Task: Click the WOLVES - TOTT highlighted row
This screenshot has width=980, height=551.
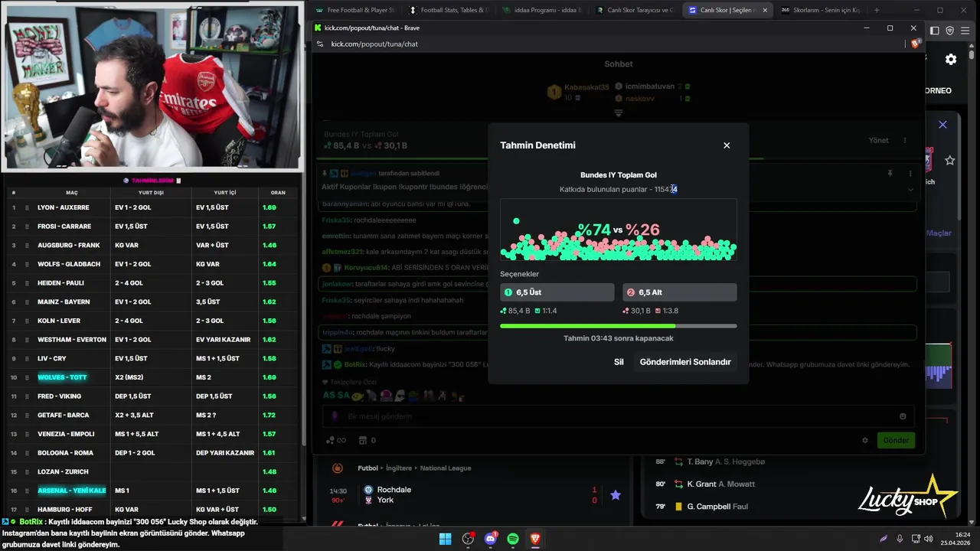Action: click(x=152, y=377)
